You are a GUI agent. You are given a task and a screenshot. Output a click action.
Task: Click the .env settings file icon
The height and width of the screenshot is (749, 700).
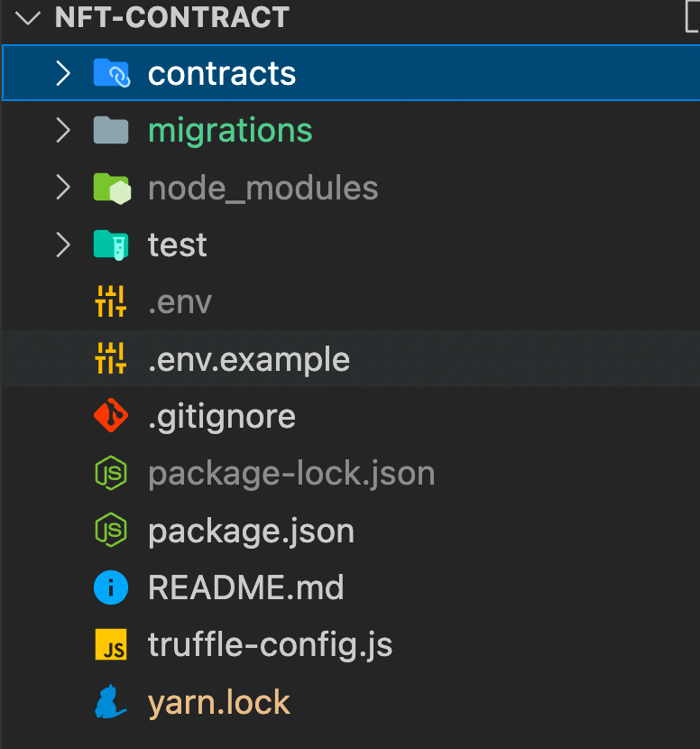110,301
